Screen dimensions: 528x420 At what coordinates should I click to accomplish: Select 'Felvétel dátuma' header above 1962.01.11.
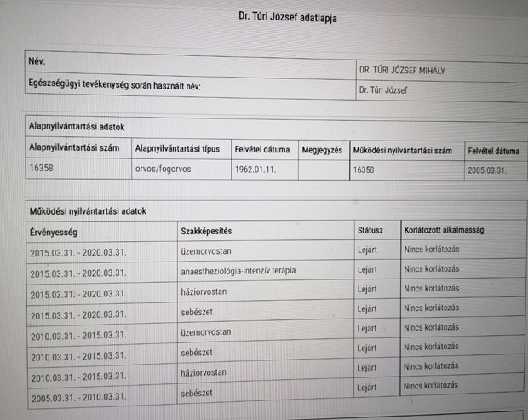coord(262,149)
